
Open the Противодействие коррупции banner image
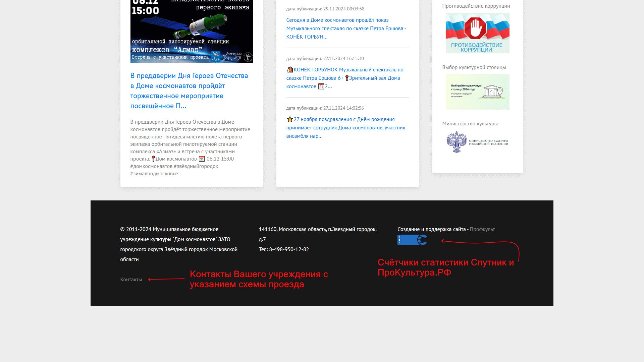[477, 33]
